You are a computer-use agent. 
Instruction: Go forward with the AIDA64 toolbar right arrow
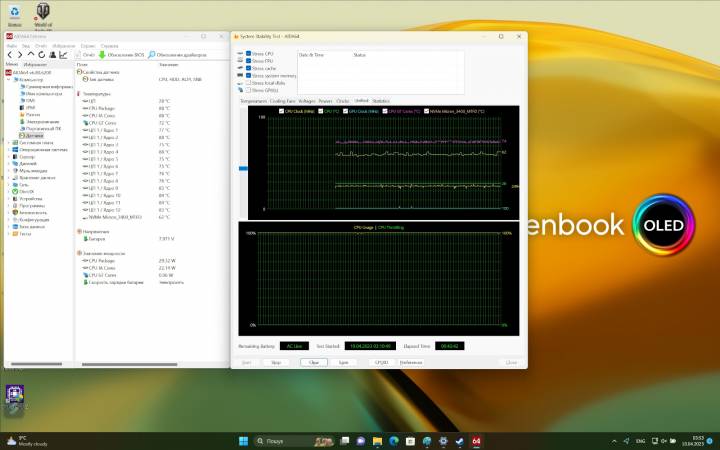click(x=20, y=55)
